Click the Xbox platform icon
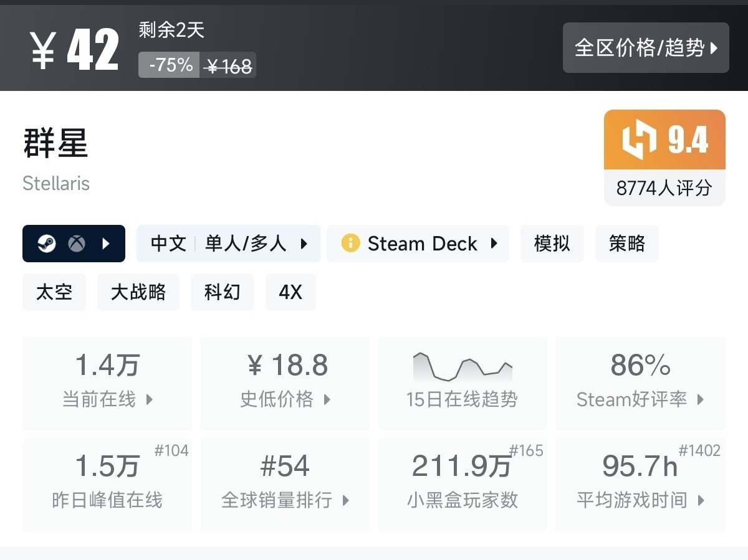 click(x=77, y=244)
